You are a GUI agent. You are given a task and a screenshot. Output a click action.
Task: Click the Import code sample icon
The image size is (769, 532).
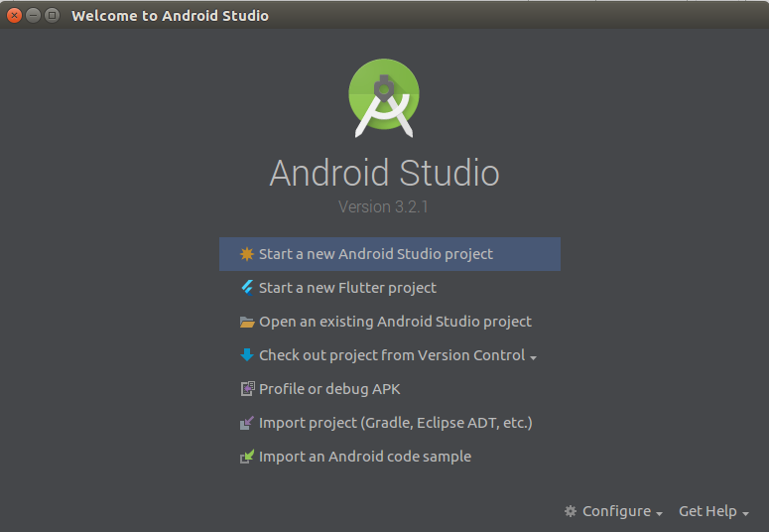247,457
